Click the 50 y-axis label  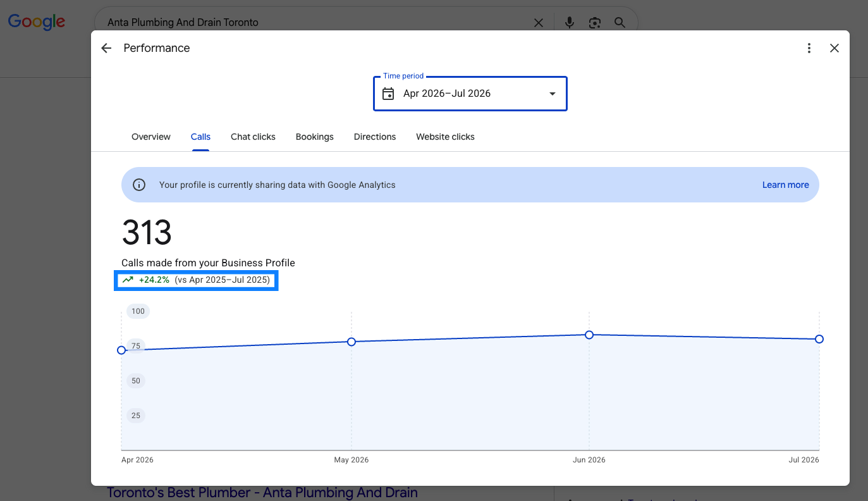point(136,381)
